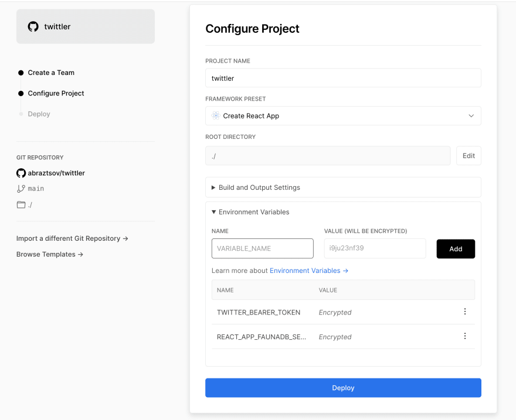This screenshot has width=516, height=420.
Task: Open the options menu for TWITTER_BEARER_TOKEN
Action: (464, 312)
